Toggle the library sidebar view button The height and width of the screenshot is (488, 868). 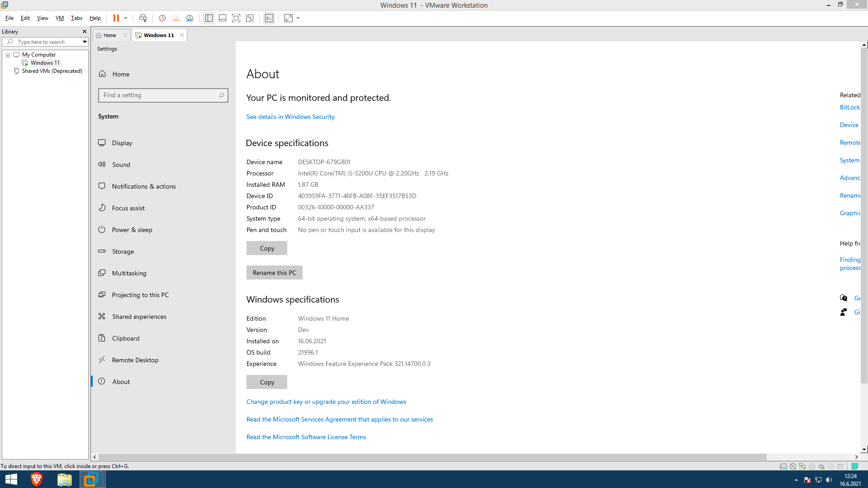point(209,18)
